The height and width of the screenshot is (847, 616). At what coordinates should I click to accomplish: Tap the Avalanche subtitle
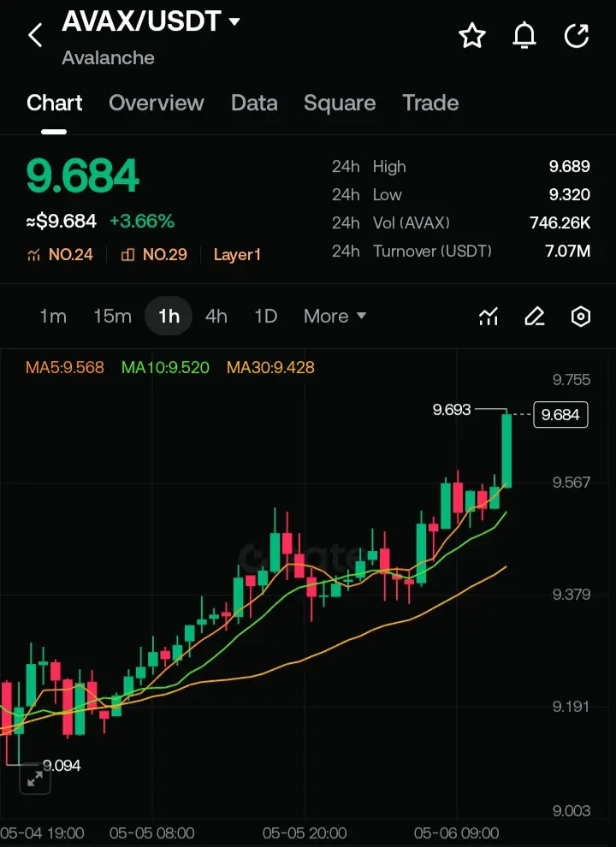tap(108, 58)
